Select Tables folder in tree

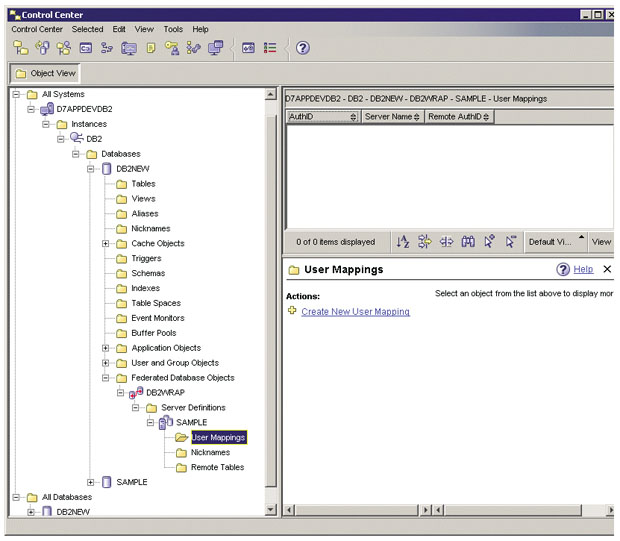(x=143, y=184)
